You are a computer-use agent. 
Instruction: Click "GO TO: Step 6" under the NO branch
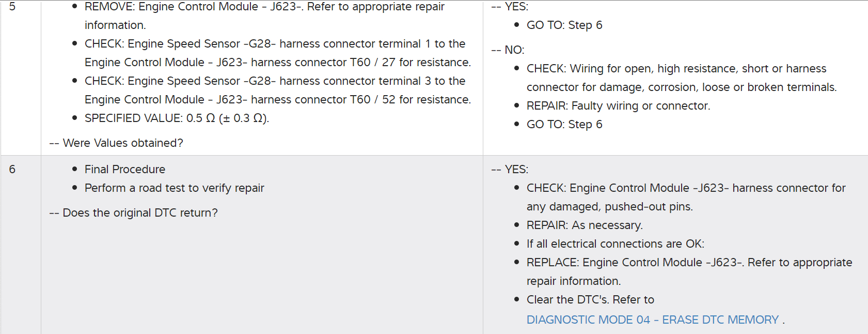[x=564, y=125]
